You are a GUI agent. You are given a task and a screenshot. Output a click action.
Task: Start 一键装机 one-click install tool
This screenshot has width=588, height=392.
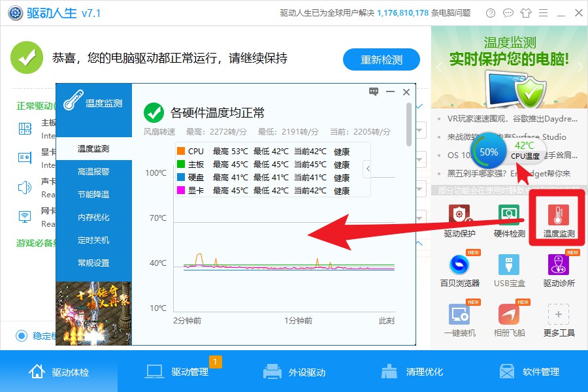pyautogui.click(x=461, y=318)
